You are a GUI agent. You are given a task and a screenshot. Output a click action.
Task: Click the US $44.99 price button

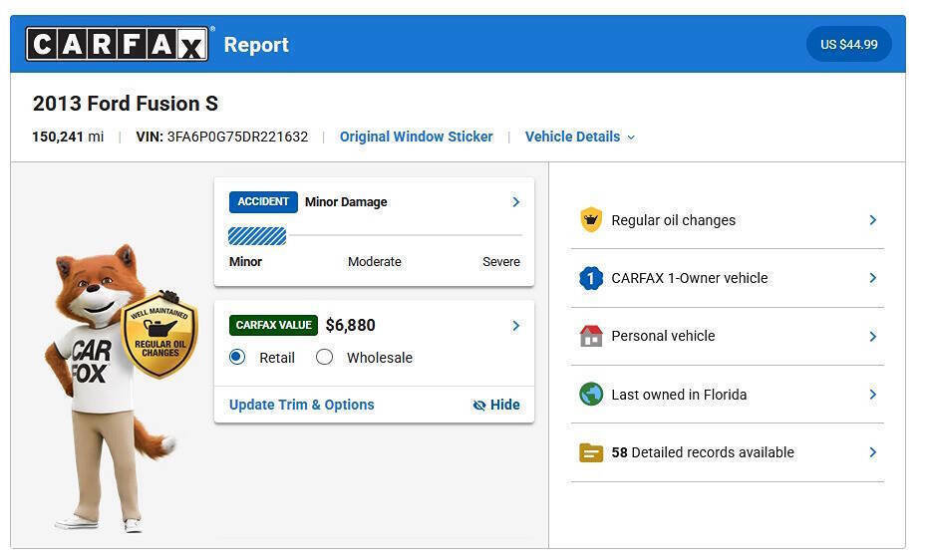849,44
